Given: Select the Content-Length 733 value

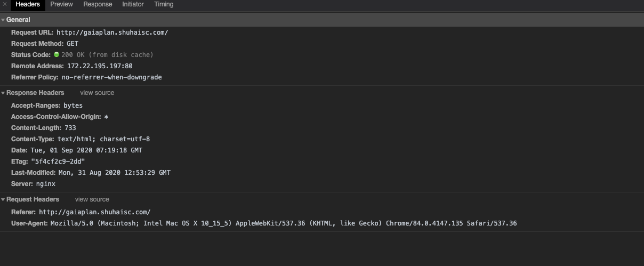Looking at the screenshot, I should click(x=70, y=128).
